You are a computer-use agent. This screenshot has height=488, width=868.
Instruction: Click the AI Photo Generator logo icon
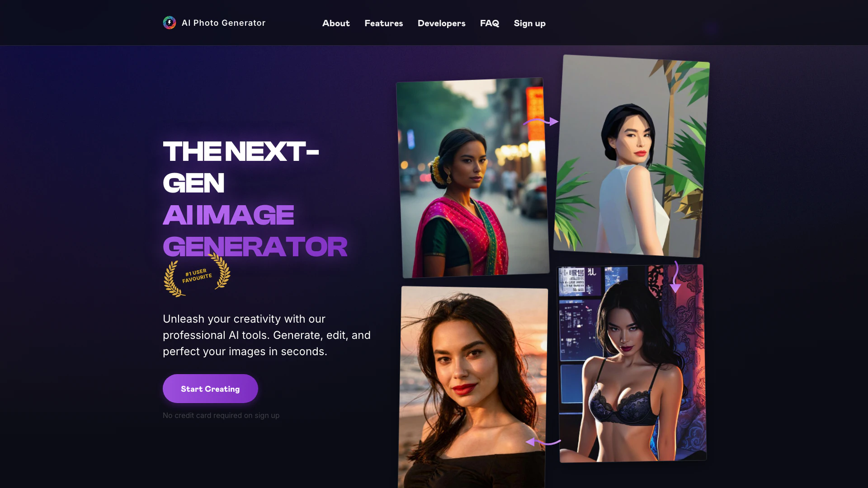coord(170,23)
